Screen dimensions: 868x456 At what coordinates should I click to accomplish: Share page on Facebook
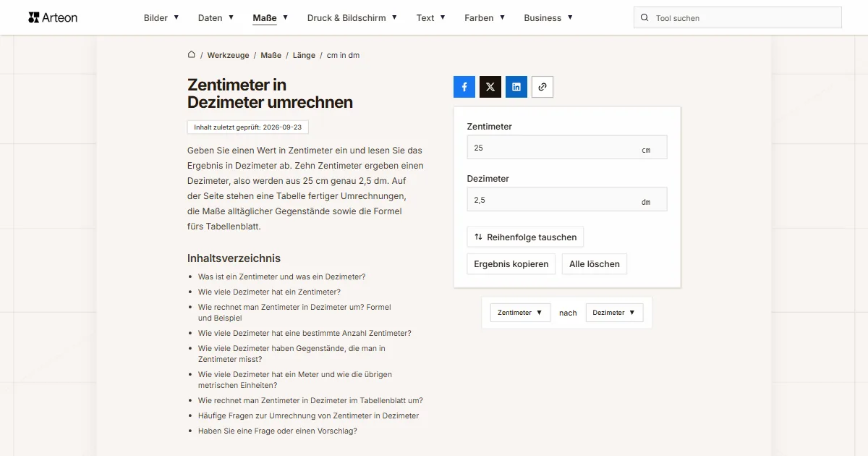(464, 87)
